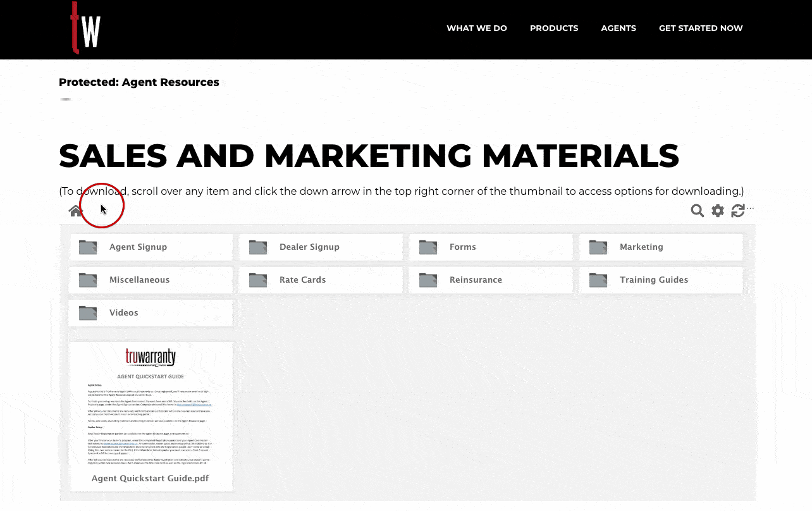Click the Rate Cards folder icon
Image resolution: width=812 pixels, height=511 pixels.
(x=258, y=280)
